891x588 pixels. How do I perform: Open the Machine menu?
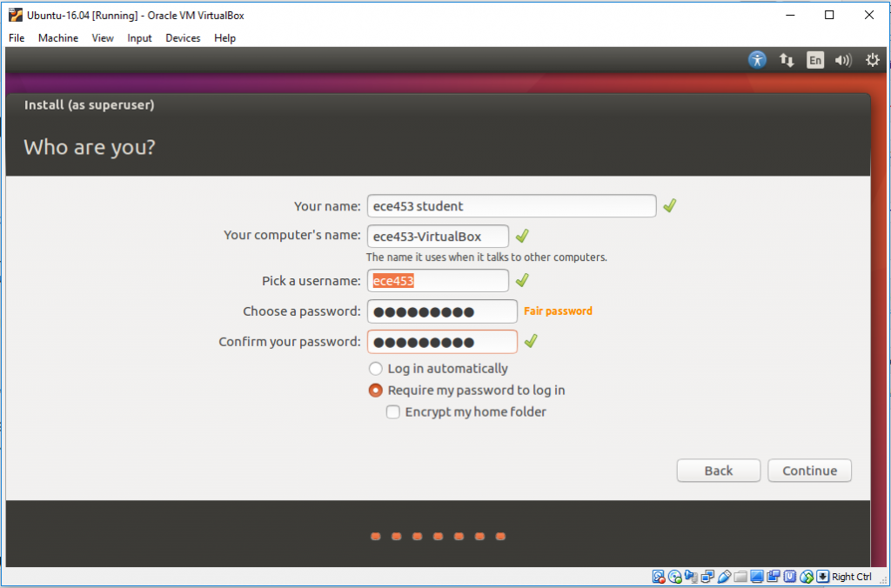pyautogui.click(x=58, y=38)
